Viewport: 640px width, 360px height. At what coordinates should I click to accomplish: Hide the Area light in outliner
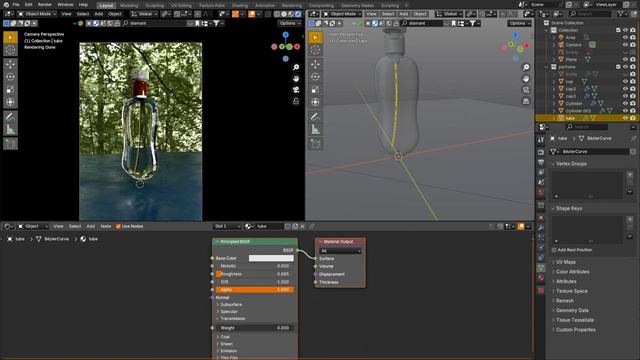click(x=625, y=37)
